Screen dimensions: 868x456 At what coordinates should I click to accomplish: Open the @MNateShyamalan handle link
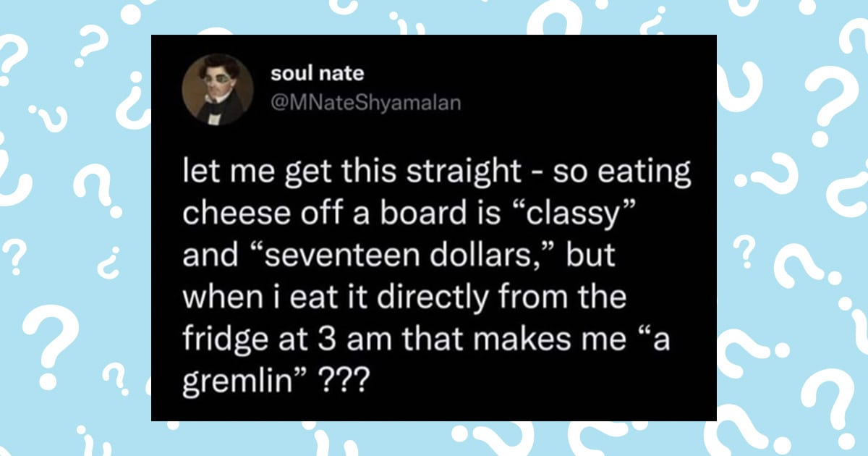click(365, 104)
